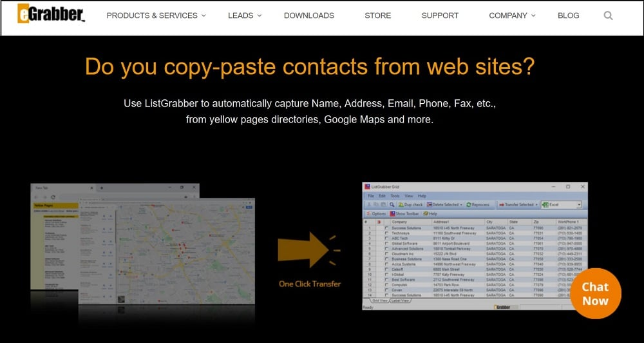This screenshot has width=644, height=343.
Task: Tick the Acica Systems row checkbox
Action: 386,264
